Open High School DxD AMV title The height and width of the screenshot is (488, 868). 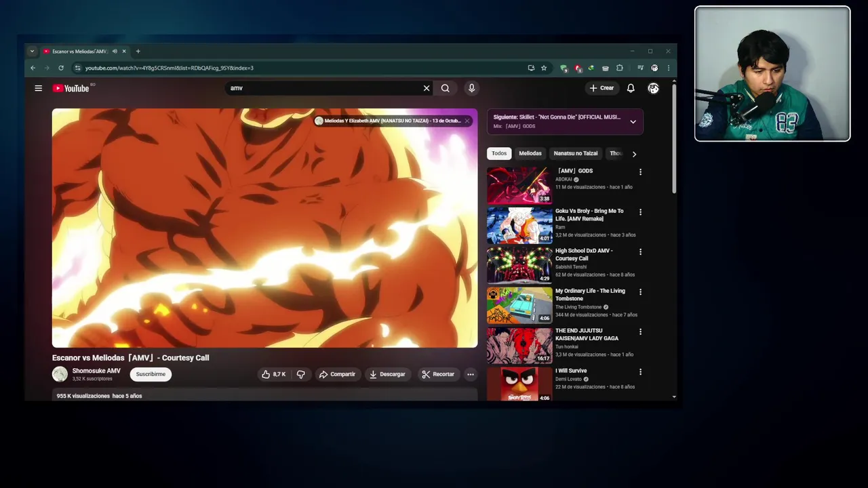584,254
